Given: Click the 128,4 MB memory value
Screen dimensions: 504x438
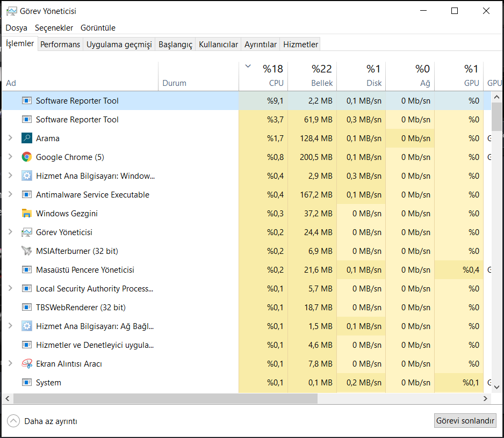Looking at the screenshot, I should coord(316,138).
